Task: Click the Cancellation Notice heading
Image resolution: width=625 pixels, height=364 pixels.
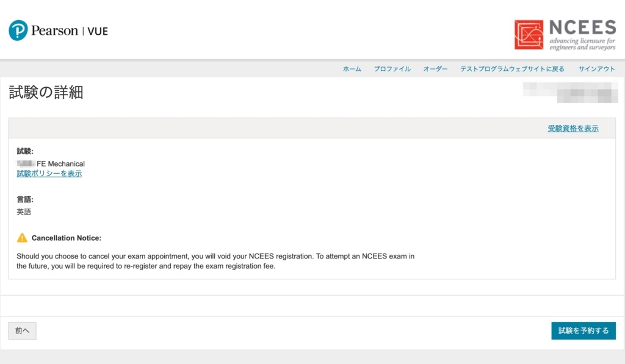Action: 66,238
